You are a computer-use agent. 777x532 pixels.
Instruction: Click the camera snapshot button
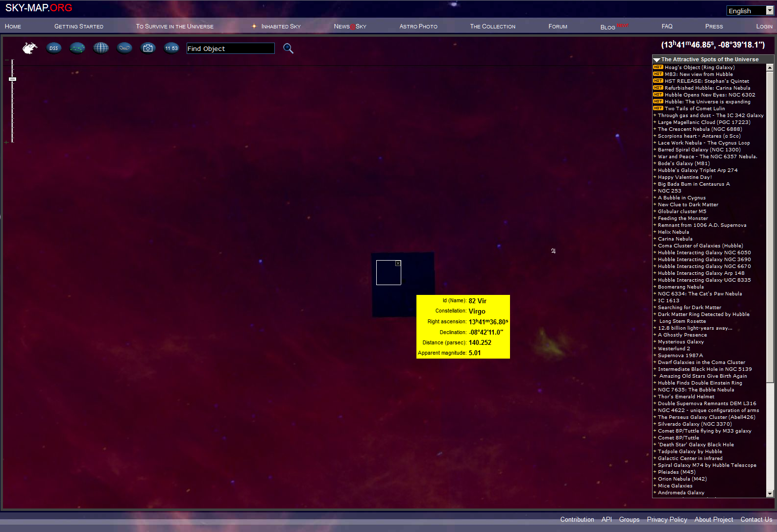click(x=148, y=48)
